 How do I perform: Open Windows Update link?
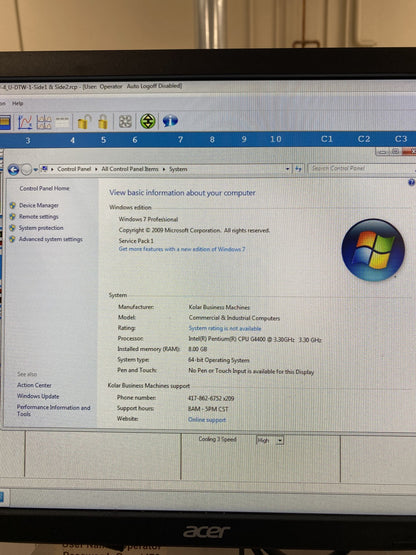click(x=38, y=396)
